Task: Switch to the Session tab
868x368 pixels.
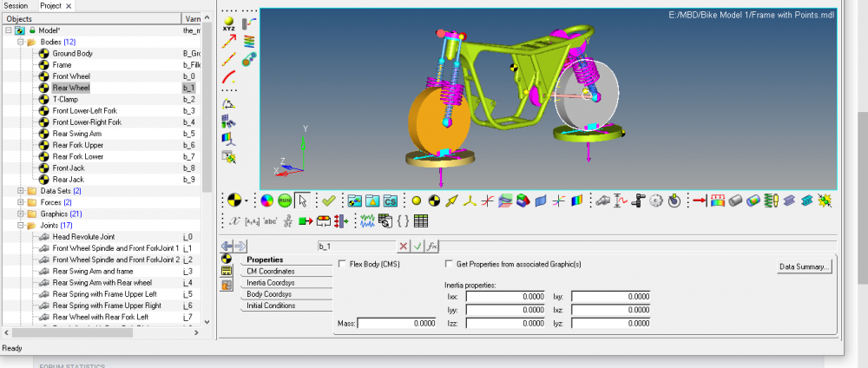Action: 16,5
